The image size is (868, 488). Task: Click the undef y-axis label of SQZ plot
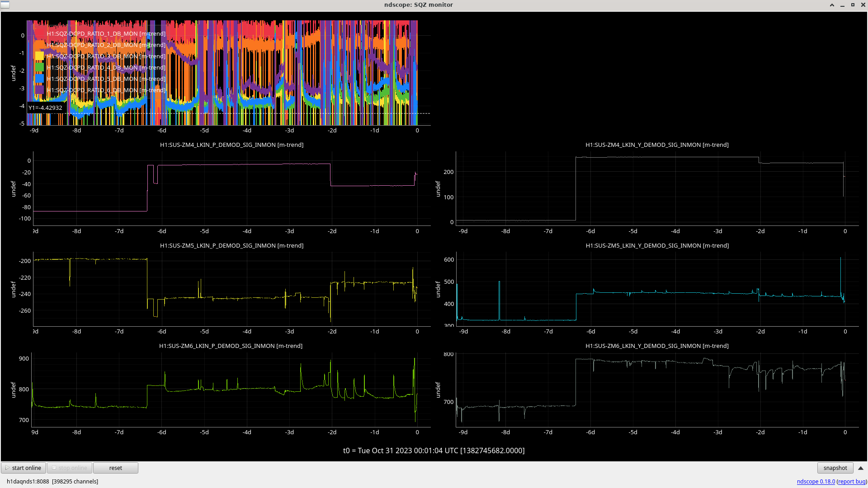pos(13,73)
